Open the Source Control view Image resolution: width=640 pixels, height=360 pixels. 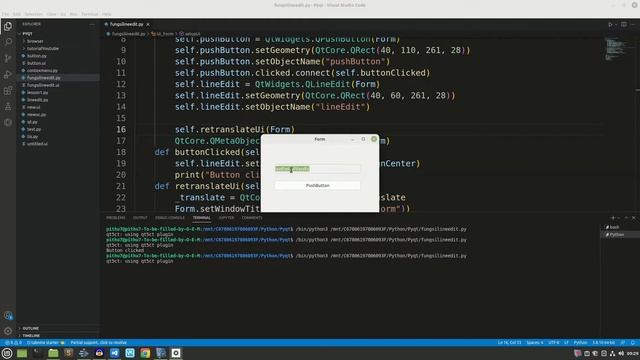(8, 58)
